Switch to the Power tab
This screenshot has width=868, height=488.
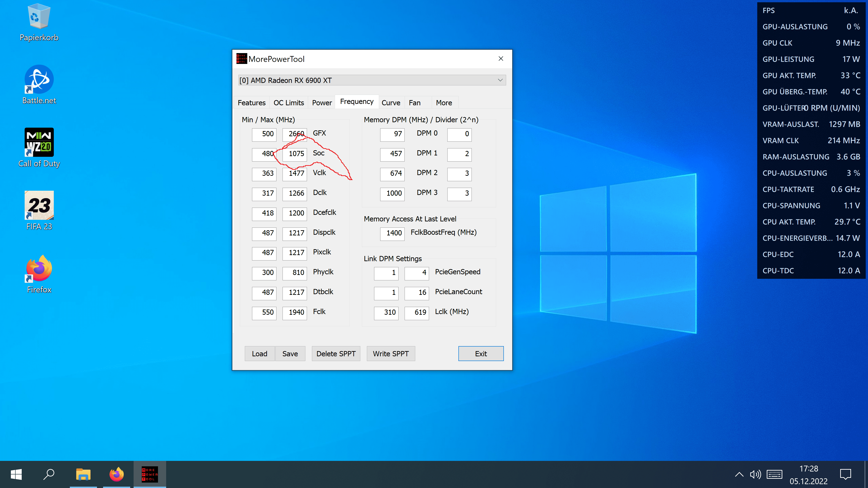[322, 103]
